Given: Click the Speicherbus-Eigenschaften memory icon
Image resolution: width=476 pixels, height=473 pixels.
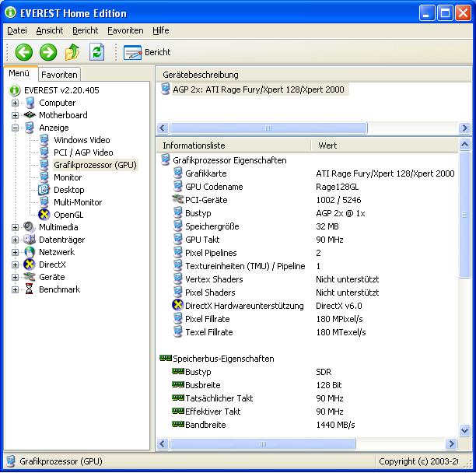Looking at the screenshot, I should (x=166, y=358).
